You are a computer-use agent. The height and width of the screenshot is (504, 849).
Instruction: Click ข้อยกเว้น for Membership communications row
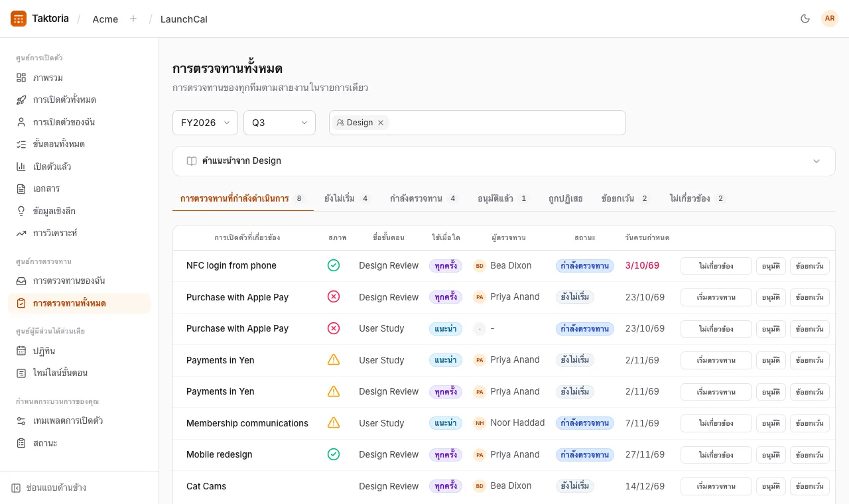click(x=810, y=423)
